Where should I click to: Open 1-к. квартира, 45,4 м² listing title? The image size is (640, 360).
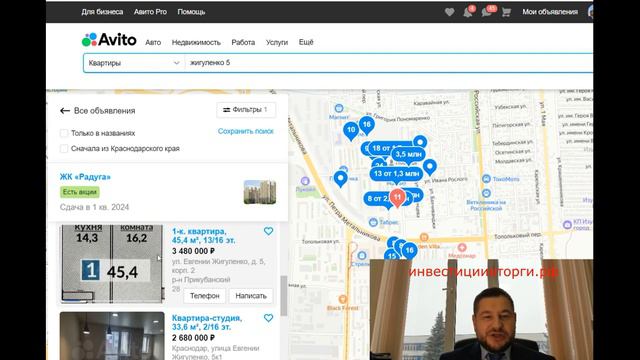coord(203,236)
